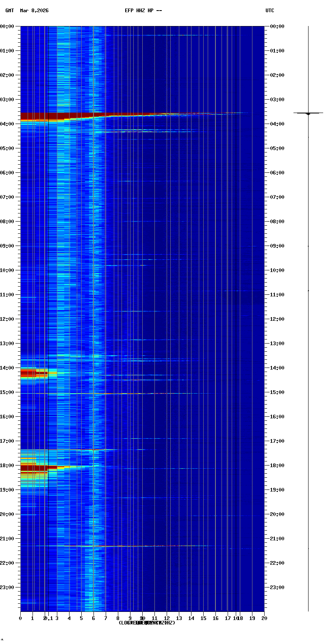
Task: Click the frequency axis label 6
Action: [93, 618]
